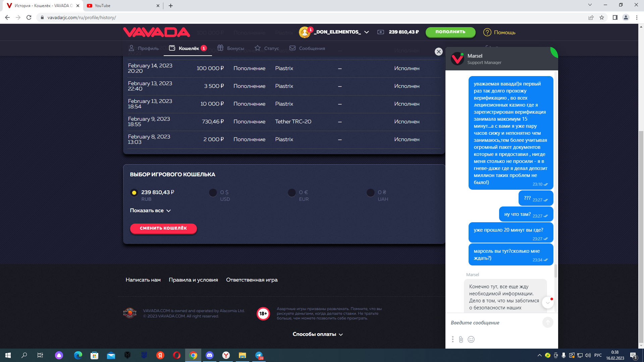
Task: Expand 'Показать все' wallets list
Action: [x=151, y=210]
